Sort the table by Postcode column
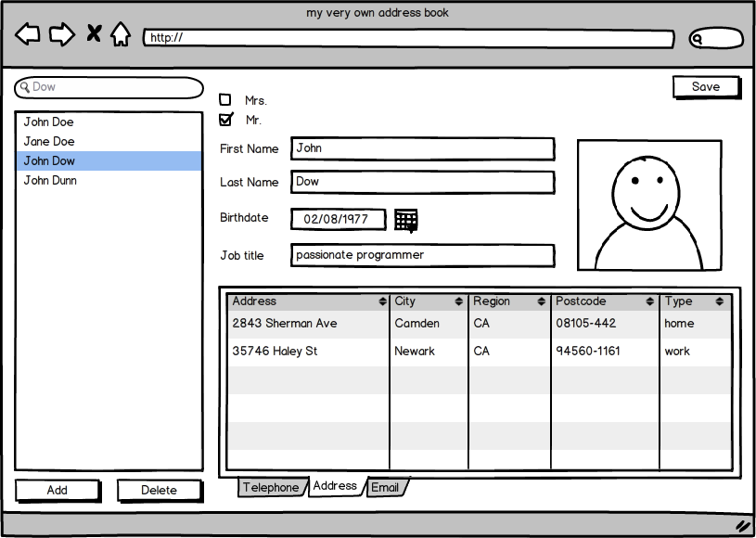 [x=647, y=301]
